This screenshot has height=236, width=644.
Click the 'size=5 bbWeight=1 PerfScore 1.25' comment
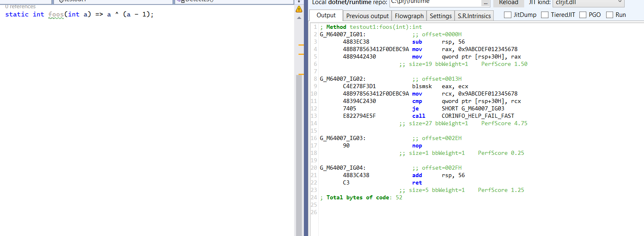(462, 190)
